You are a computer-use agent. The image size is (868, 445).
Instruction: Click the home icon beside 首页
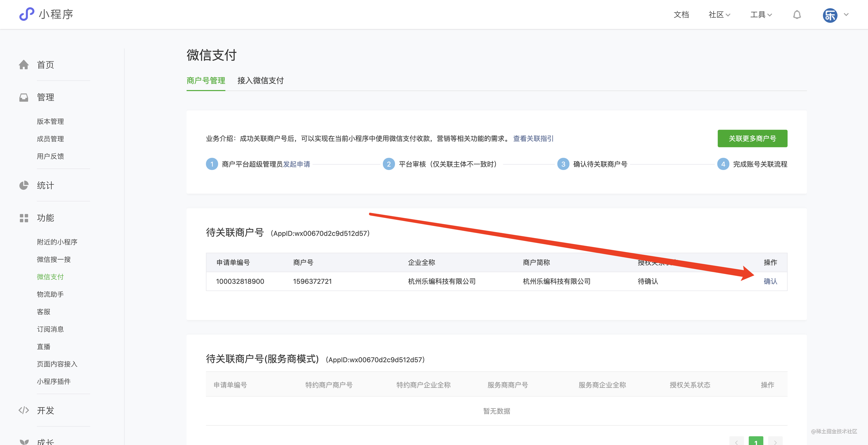24,65
